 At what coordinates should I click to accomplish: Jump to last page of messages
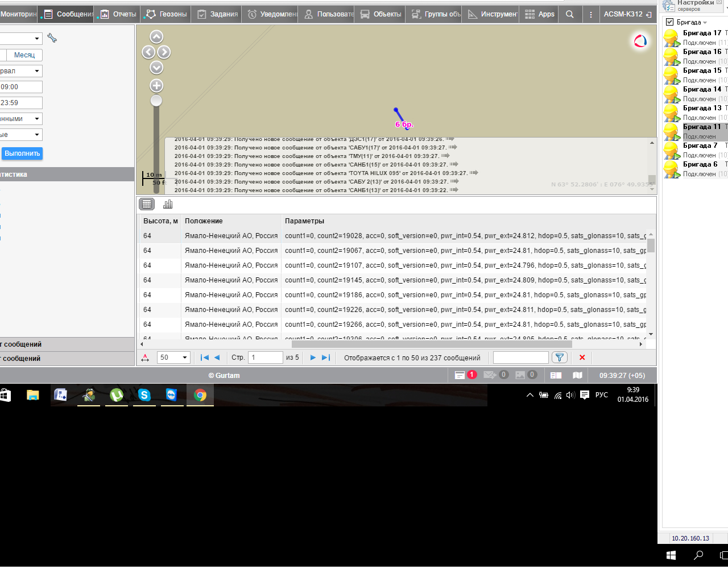(x=326, y=357)
